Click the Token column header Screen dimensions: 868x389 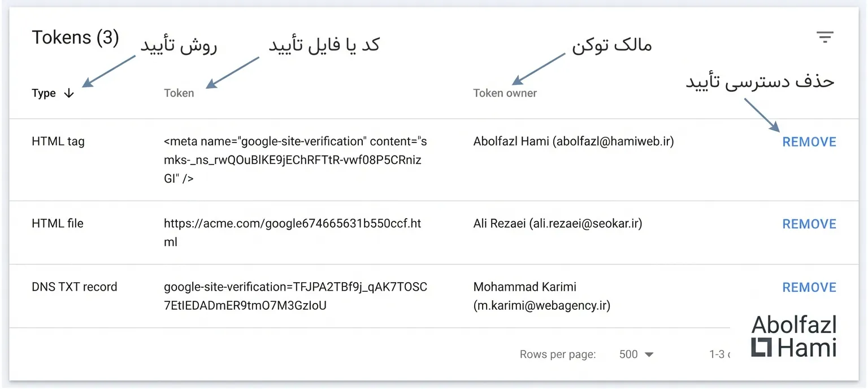(x=179, y=93)
